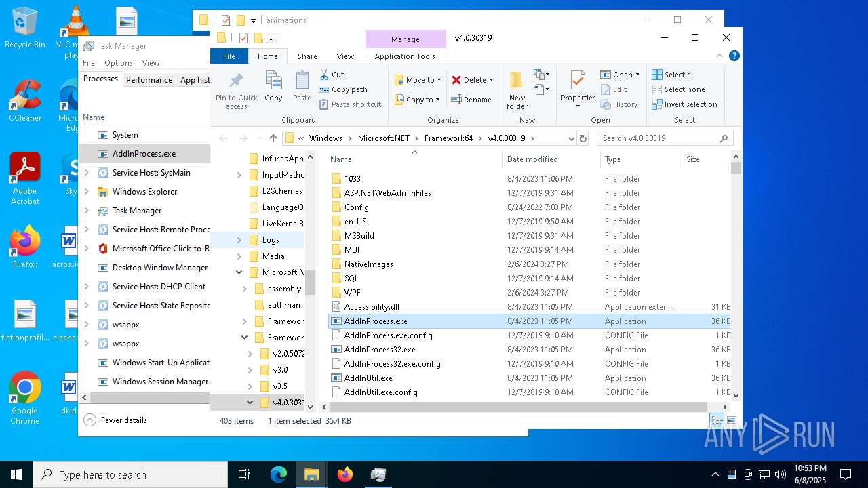Click Paste shortcut in ribbon
The width and height of the screenshot is (868, 488).
pos(350,104)
